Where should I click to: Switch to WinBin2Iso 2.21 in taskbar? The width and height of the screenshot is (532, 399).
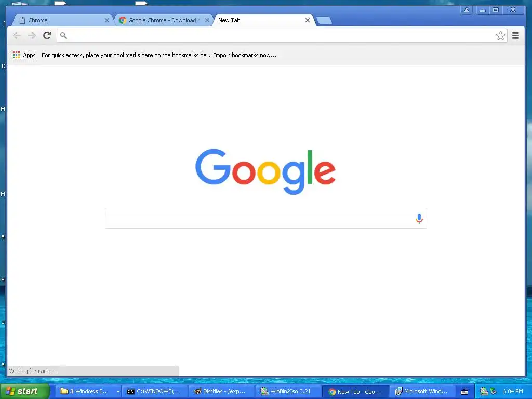click(288, 392)
